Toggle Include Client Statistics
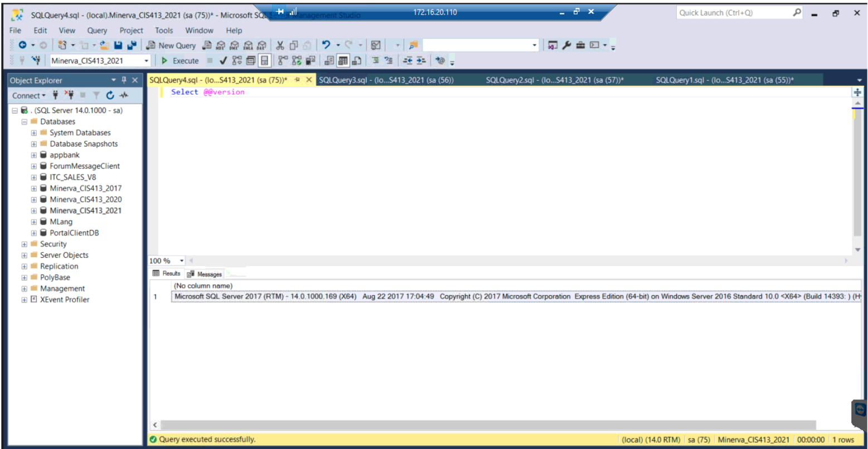Screen dimensions: 868x449 [311, 61]
